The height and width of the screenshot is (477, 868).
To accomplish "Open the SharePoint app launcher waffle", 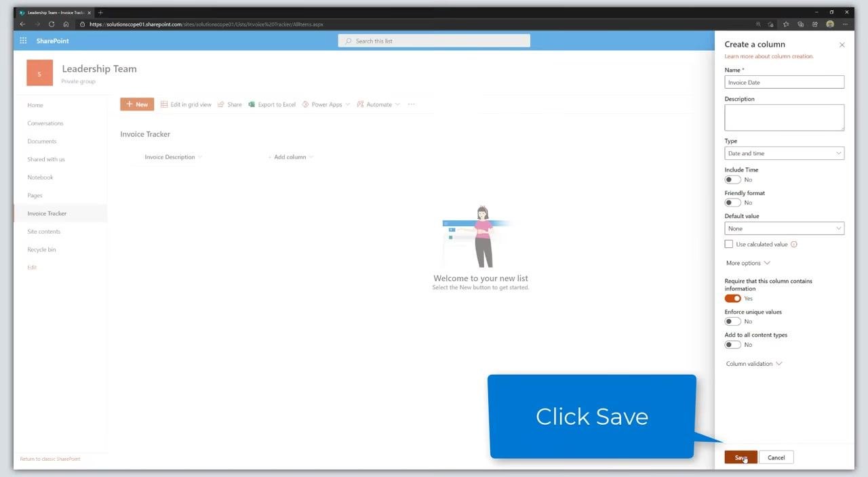I will [x=23, y=41].
